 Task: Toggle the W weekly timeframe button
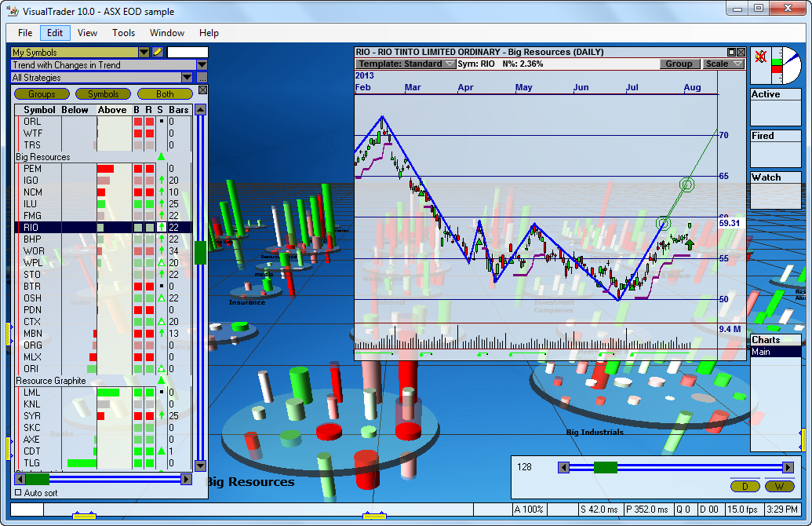coord(779,486)
